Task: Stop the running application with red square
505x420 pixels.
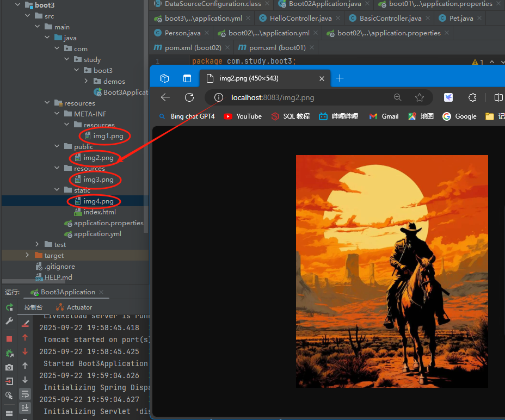Action: pyautogui.click(x=9, y=339)
